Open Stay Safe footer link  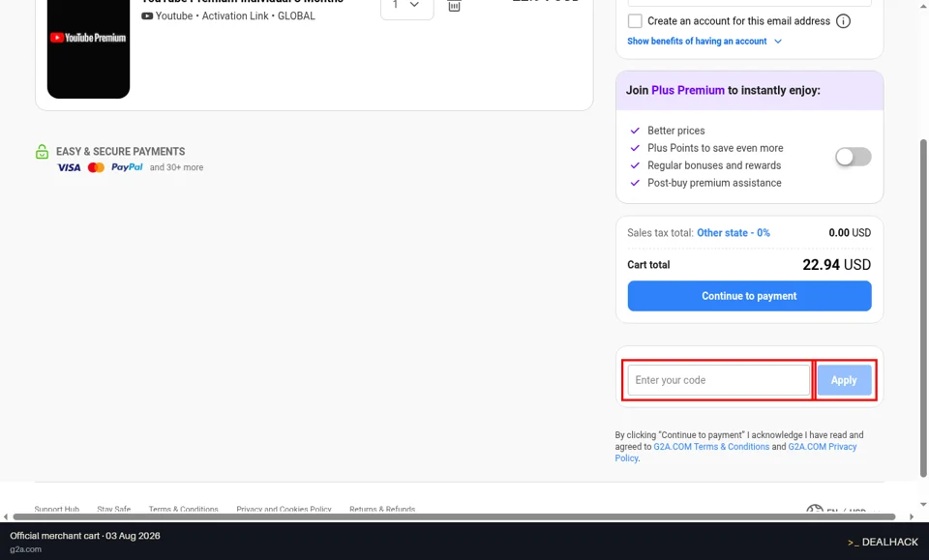[114, 509]
